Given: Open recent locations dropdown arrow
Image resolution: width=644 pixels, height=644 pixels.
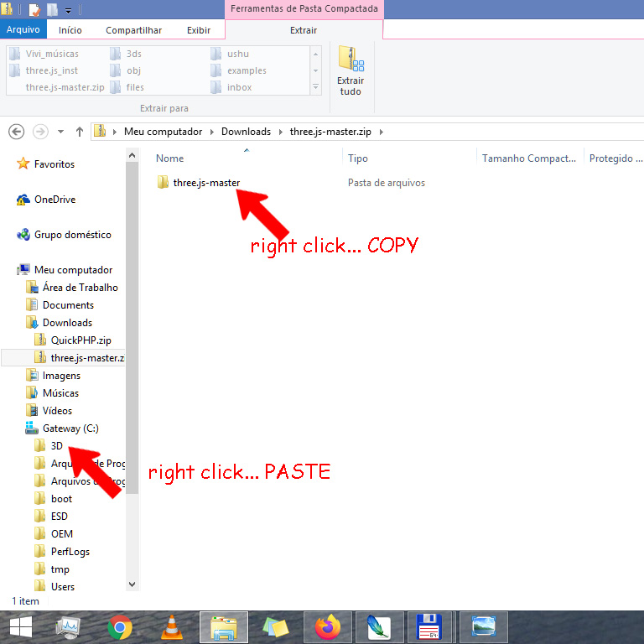Looking at the screenshot, I should coord(60,132).
